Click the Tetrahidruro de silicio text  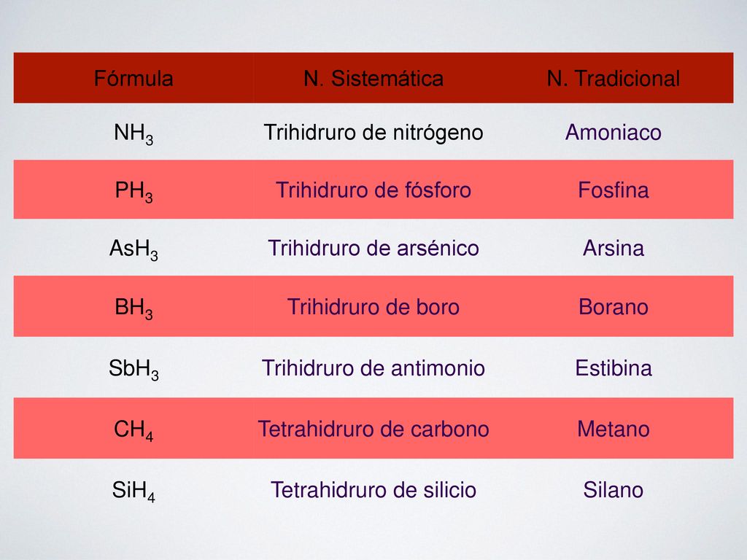[x=373, y=490]
